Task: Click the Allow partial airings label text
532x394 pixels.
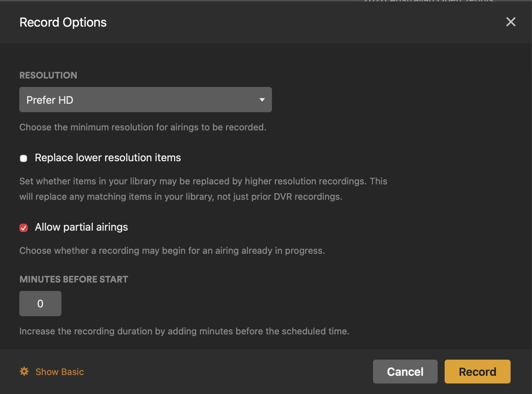Action: (81, 227)
